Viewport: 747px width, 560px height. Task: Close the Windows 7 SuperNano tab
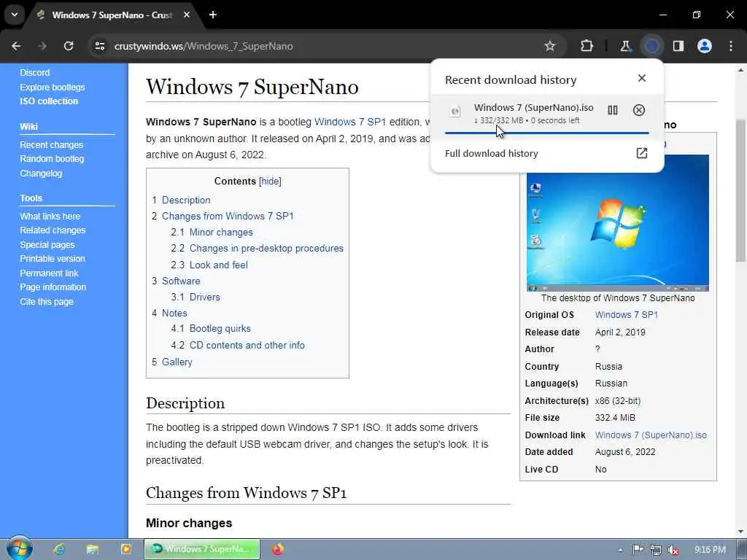pyautogui.click(x=187, y=15)
